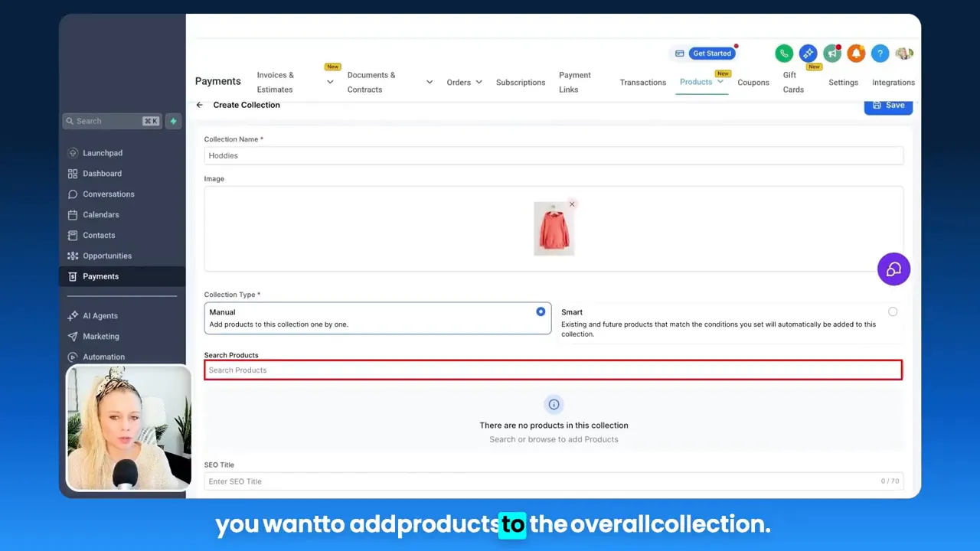Click the Documents & Contracts tab label

pyautogui.click(x=371, y=82)
